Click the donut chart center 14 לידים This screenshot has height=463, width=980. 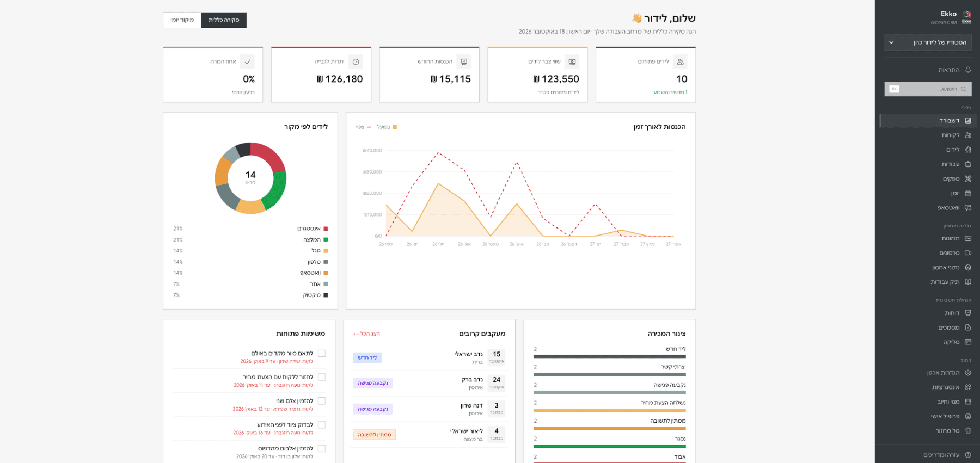pyautogui.click(x=250, y=177)
